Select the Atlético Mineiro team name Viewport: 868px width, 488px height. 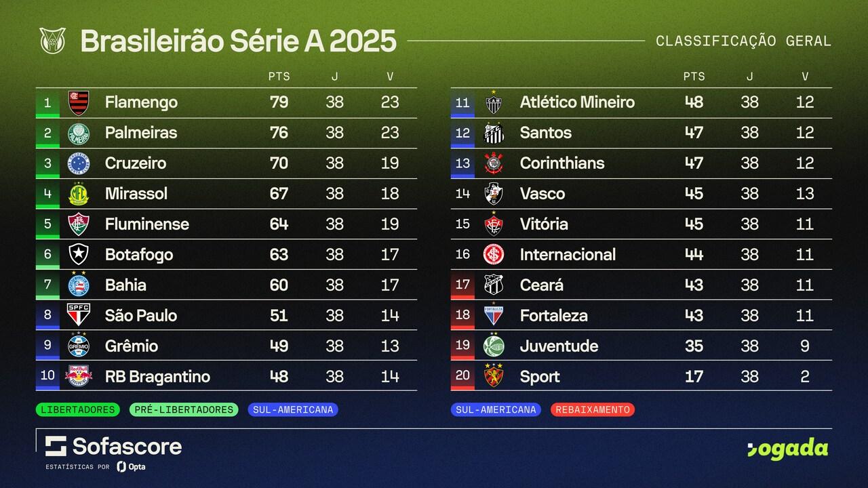pyautogui.click(x=577, y=102)
